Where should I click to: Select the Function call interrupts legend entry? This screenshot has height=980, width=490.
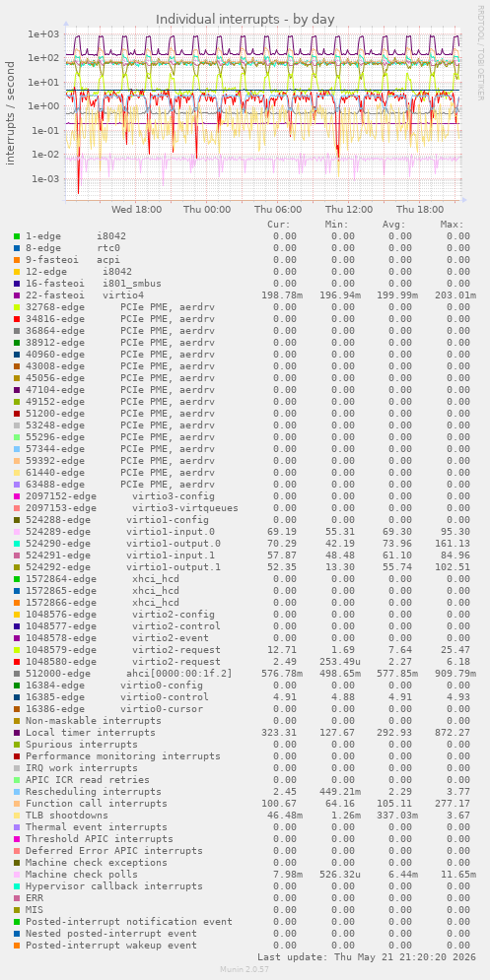pos(97,804)
